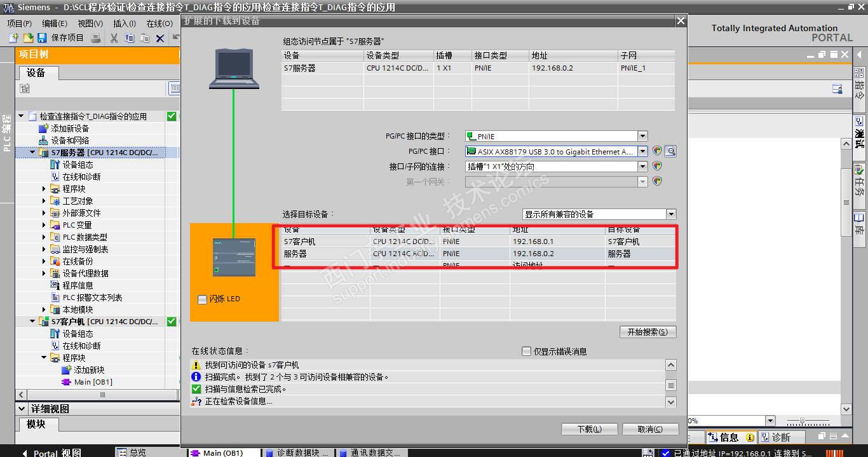Click the Cut scissors icon
The image size is (868, 457).
coord(114,38)
